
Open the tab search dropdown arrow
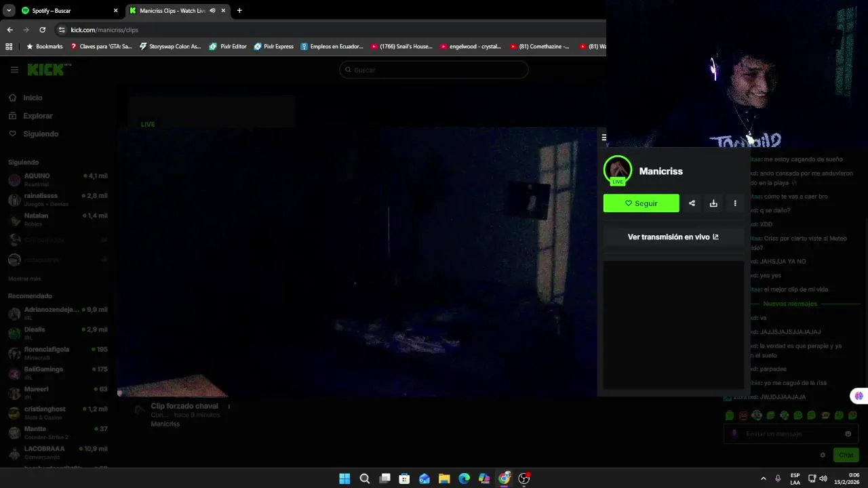9,10
